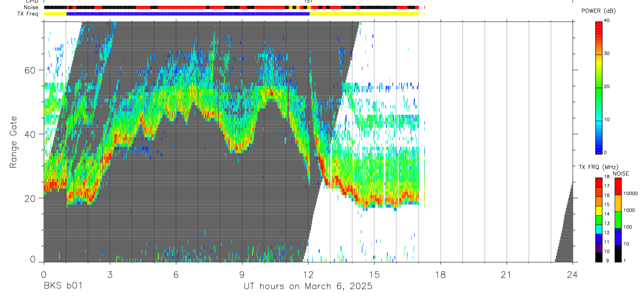Click the "POWER (dB)" colorbar title
Image resolution: width=644 pixels, height=297 pixels.
pyautogui.click(x=598, y=11)
